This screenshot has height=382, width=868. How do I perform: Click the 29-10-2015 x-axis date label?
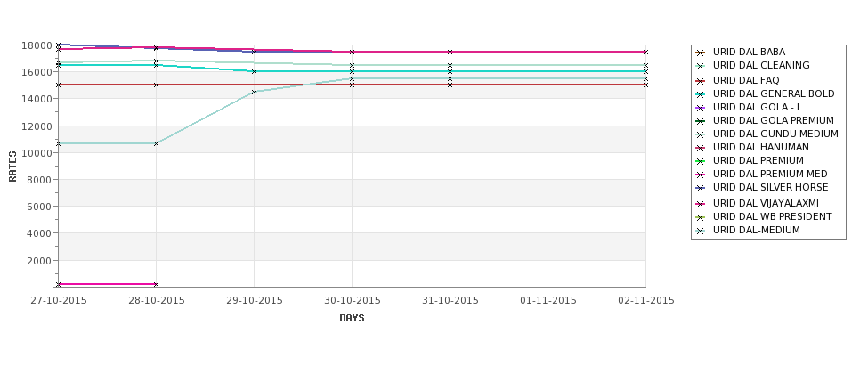254,300
